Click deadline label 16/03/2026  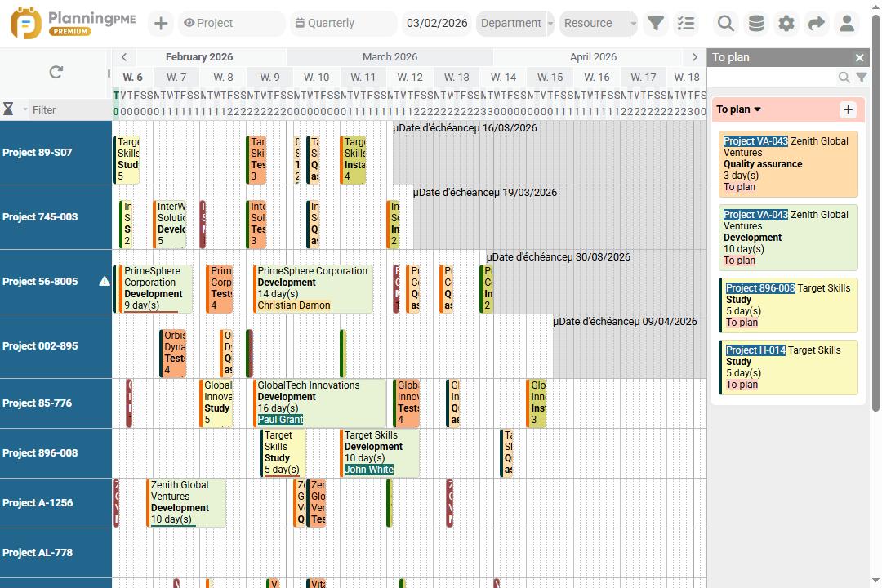coord(465,128)
